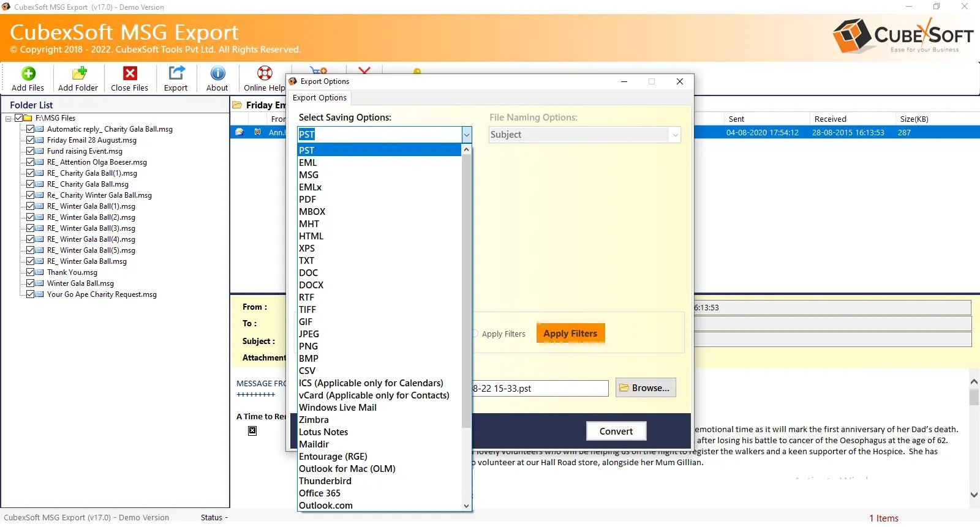
Task: Click the CubexSoft logo in the header
Action: [x=903, y=36]
